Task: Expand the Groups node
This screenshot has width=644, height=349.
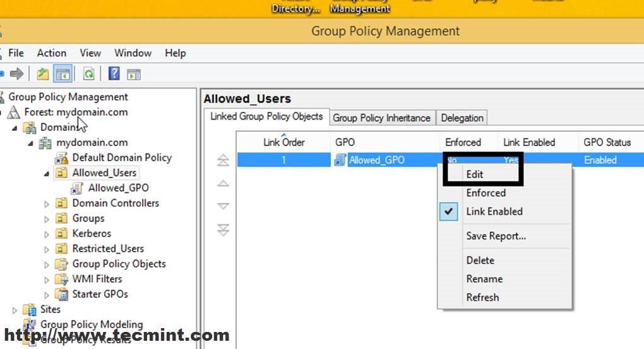Action: [x=47, y=219]
